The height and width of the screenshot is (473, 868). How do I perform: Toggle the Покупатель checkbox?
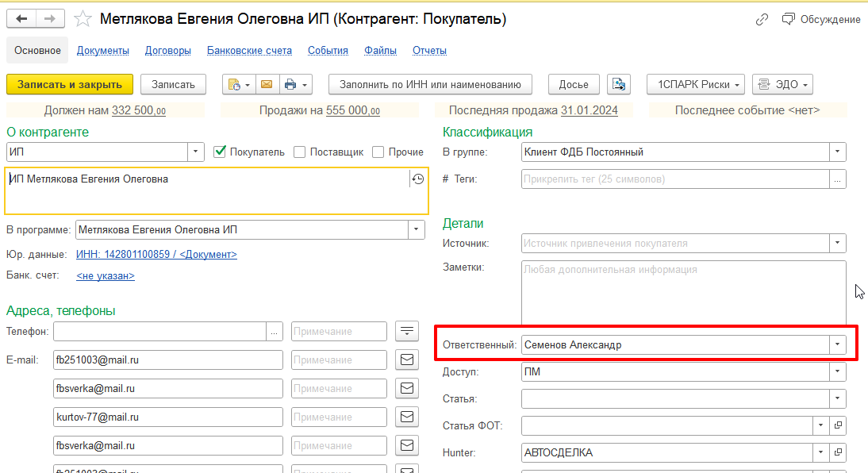pyautogui.click(x=220, y=152)
